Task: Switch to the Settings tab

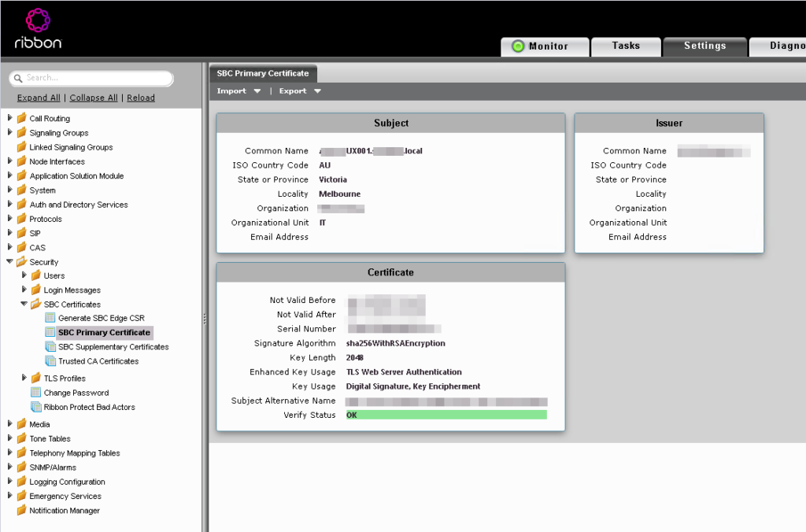Action: coord(704,46)
